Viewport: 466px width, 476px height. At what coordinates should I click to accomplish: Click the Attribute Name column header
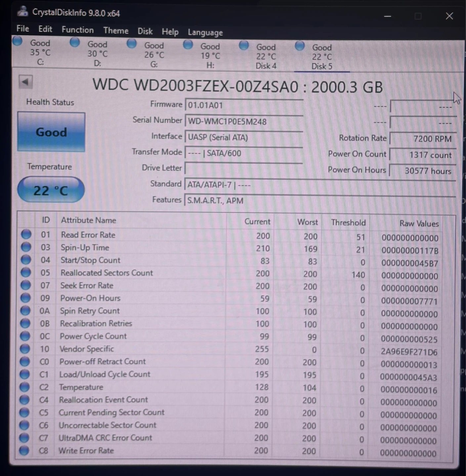coord(88,220)
